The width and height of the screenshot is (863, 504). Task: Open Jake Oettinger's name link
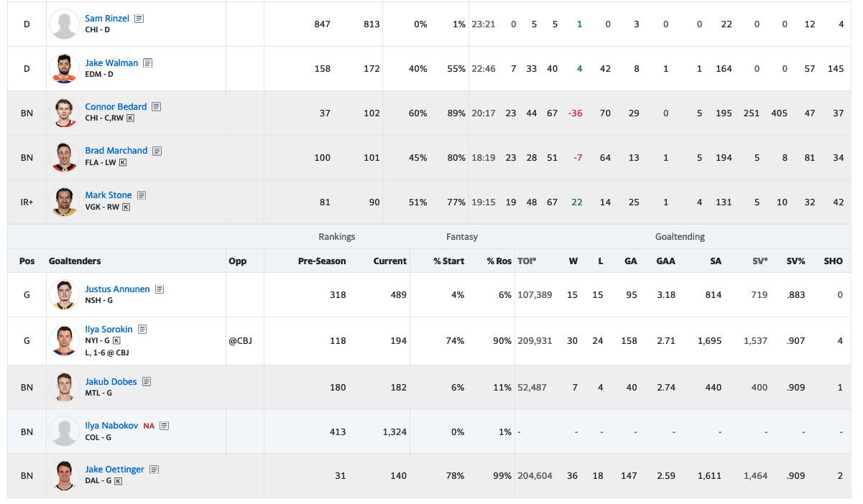point(114,470)
